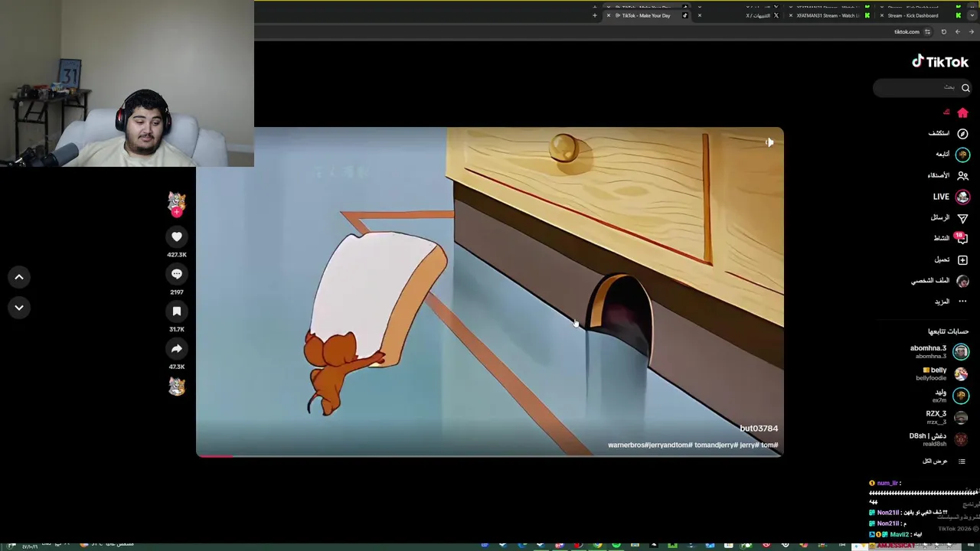The width and height of the screenshot is (980, 551).
Task: Open the TikTok logo home link
Action: point(940,62)
